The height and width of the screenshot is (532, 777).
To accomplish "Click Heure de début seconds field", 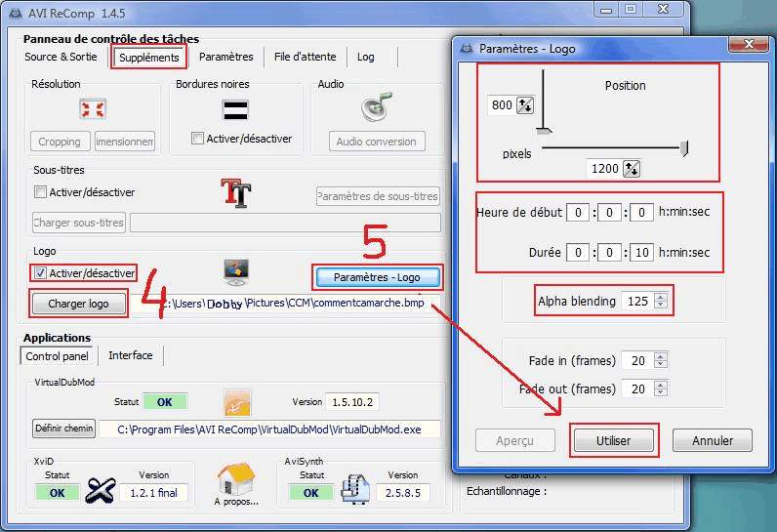I will tap(641, 213).
